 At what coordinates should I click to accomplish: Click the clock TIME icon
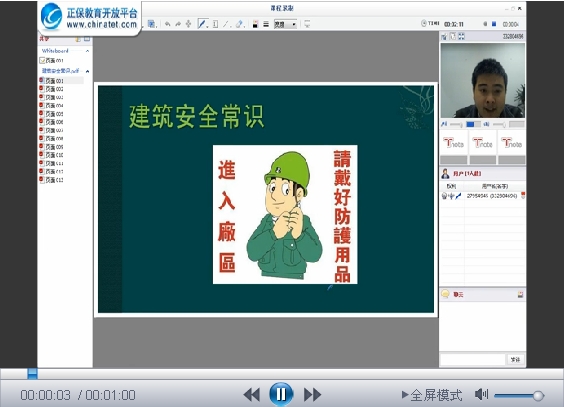coord(424,23)
